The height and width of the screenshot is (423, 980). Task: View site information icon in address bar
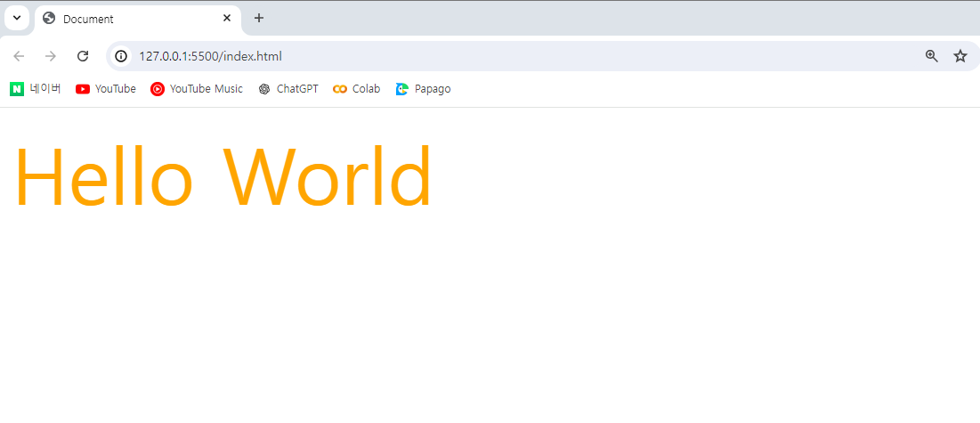point(121,56)
